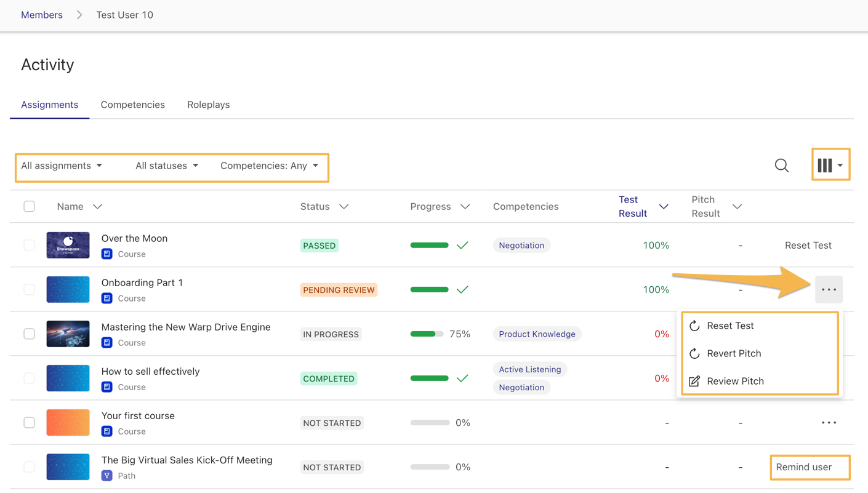
Task: Go to Members breadcrumb link
Action: tap(42, 15)
